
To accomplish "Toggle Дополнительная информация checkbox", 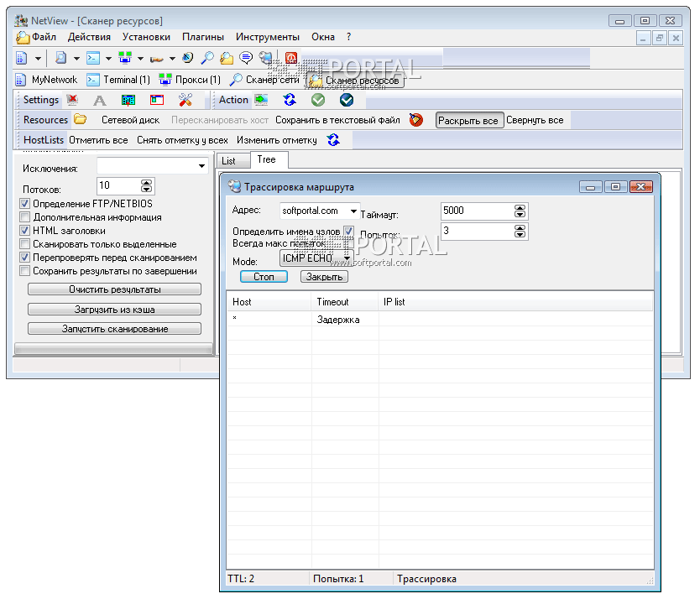I will point(24,217).
